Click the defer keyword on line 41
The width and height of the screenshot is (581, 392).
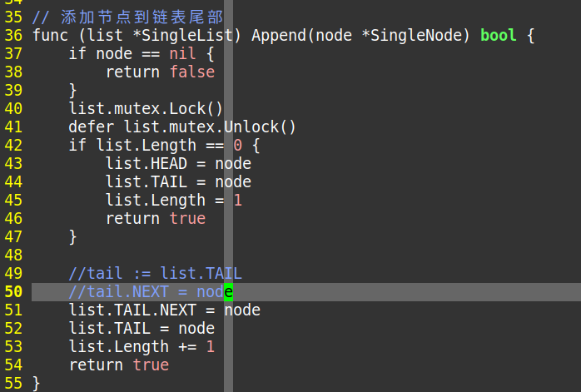pyautogui.click(x=92, y=127)
